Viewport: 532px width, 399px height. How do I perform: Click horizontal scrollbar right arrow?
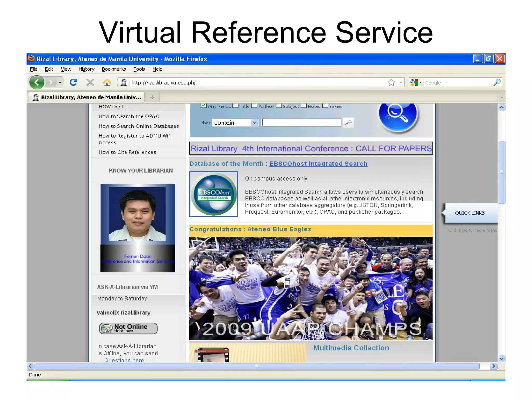pos(494,366)
